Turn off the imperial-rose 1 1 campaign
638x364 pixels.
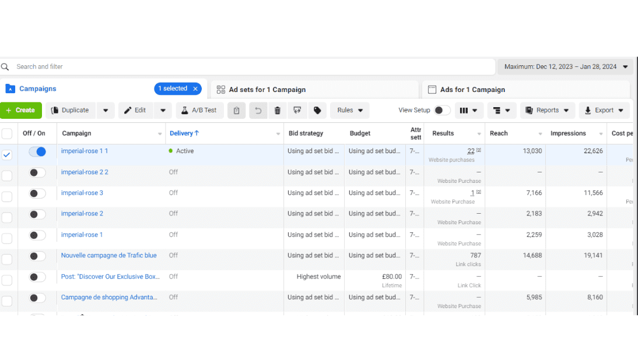pos(37,151)
